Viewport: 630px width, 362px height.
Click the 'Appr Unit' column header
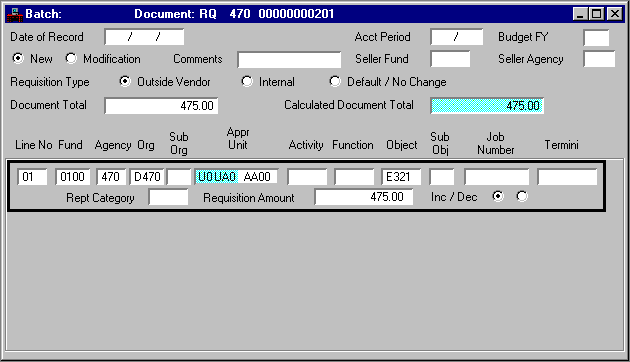[x=238, y=138]
